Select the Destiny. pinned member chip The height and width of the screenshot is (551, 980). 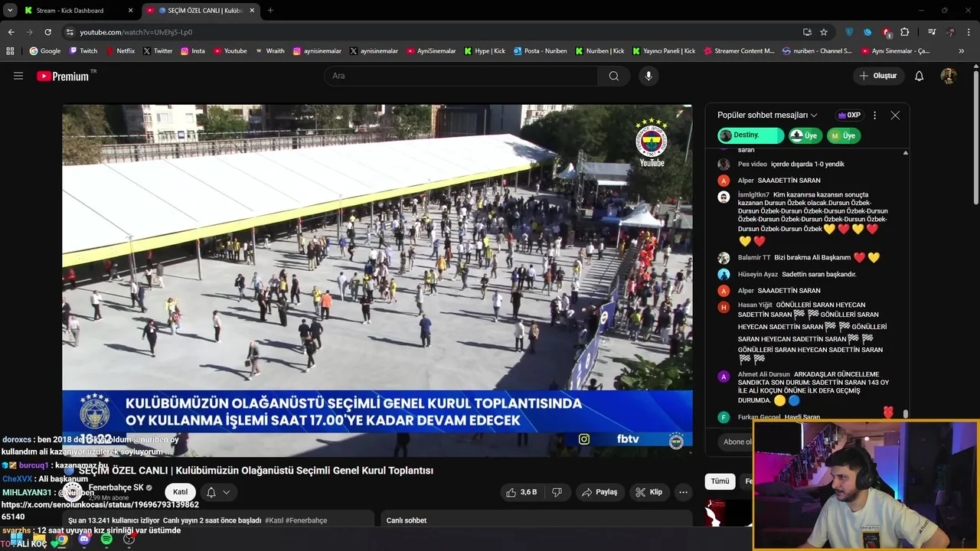click(750, 135)
